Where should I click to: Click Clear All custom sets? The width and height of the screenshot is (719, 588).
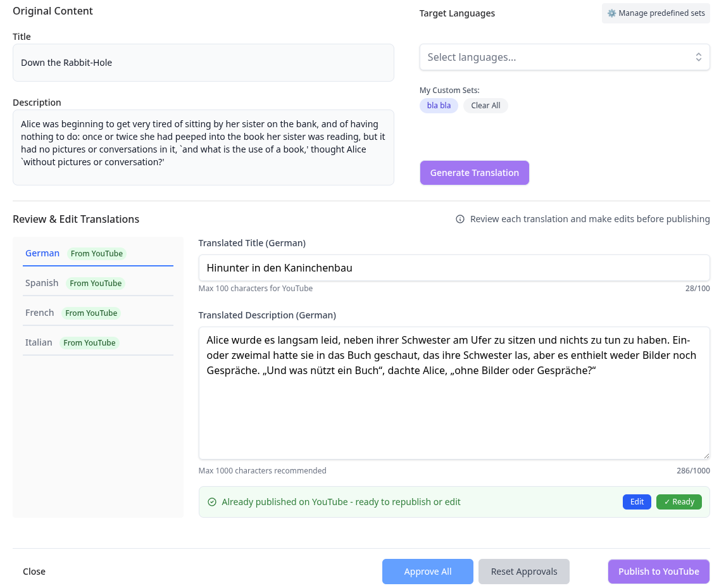[x=485, y=106]
